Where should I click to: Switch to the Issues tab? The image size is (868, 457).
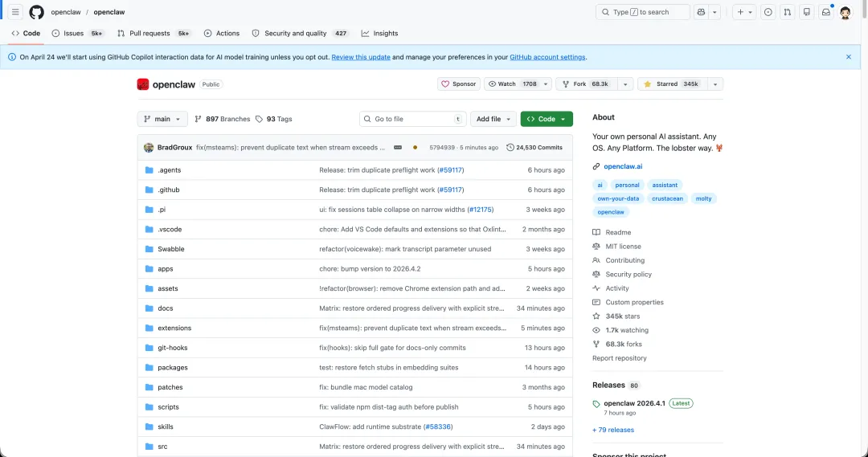click(77, 33)
